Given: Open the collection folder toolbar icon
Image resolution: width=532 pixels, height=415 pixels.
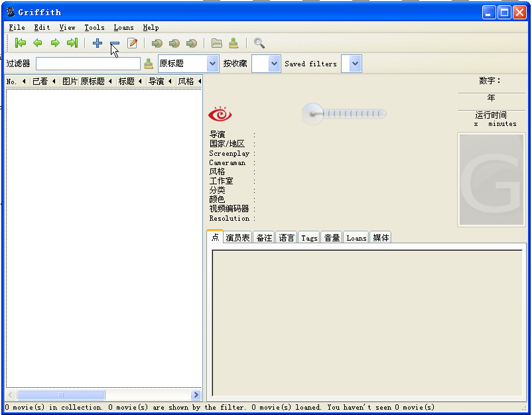Looking at the screenshot, I should tap(216, 43).
